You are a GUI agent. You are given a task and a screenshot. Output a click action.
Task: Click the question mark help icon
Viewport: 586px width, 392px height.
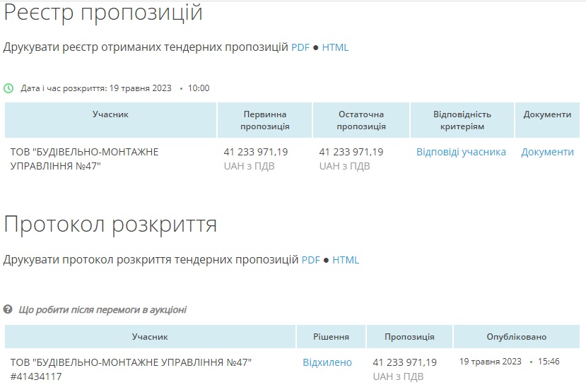[x=8, y=309]
